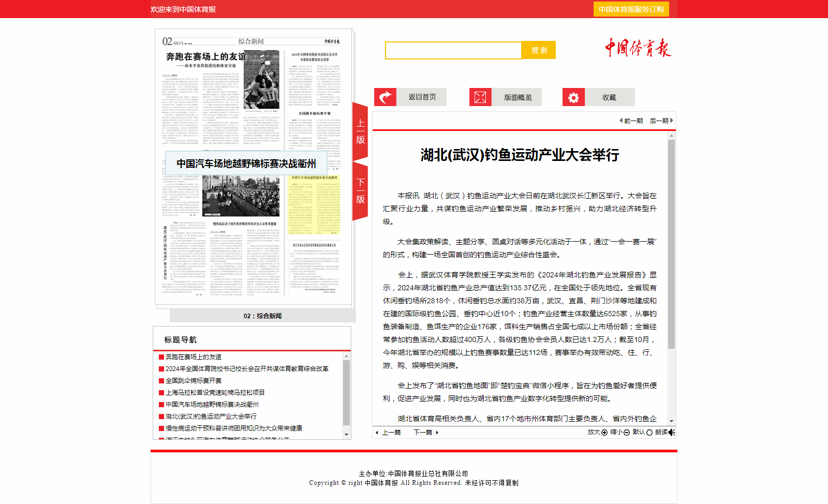Click the red return-home arrow icon

pyautogui.click(x=385, y=97)
